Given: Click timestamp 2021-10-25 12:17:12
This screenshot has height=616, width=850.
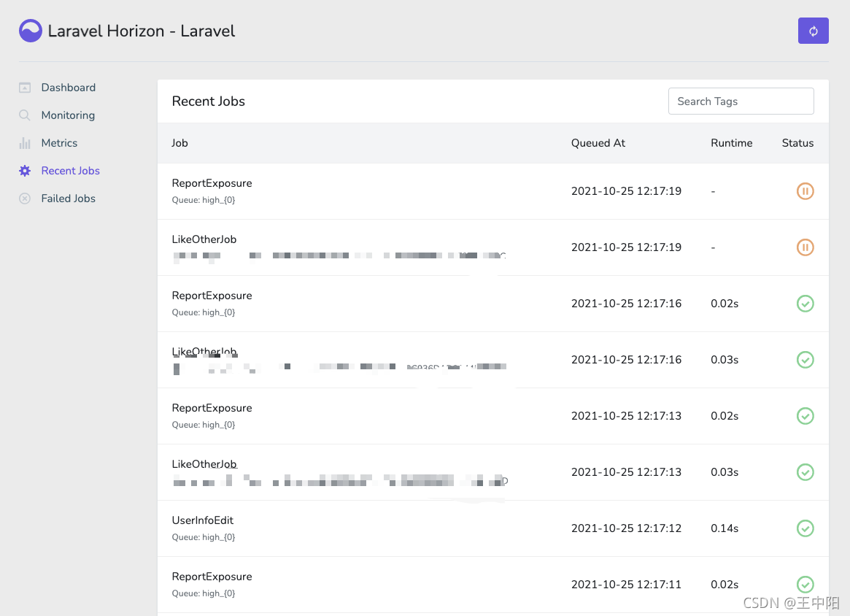Looking at the screenshot, I should (626, 528).
